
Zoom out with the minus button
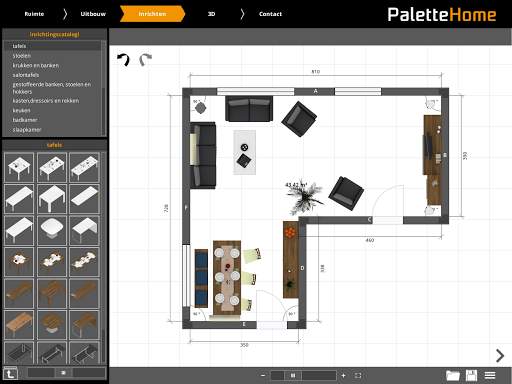pyautogui.click(x=263, y=376)
